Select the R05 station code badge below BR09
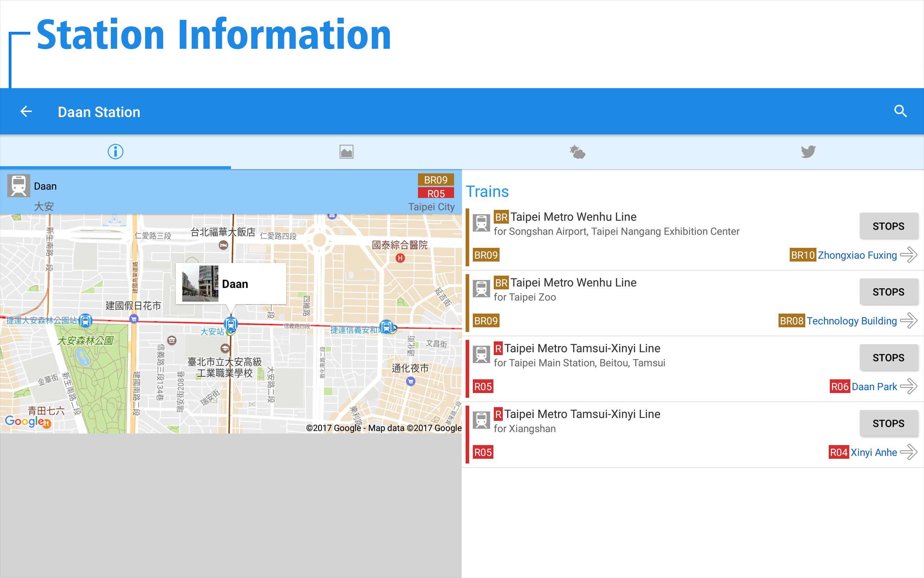The image size is (924, 578). [x=436, y=193]
